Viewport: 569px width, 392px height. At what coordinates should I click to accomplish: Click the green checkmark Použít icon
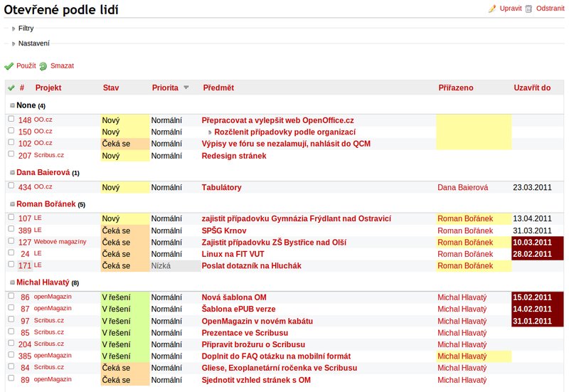(9, 66)
